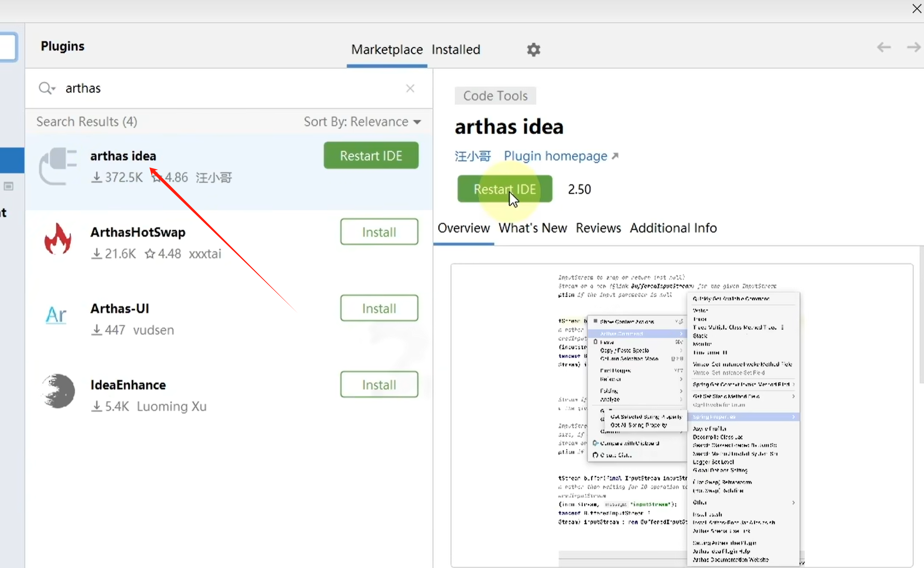This screenshot has height=568, width=924.
Task: Click the version number 2.50
Action: 579,189
